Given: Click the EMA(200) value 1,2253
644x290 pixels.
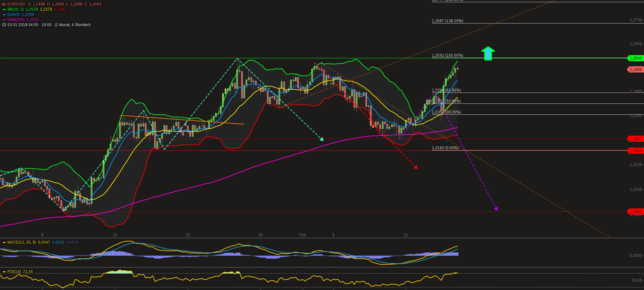Looking at the screenshot, I should click(x=33, y=20).
